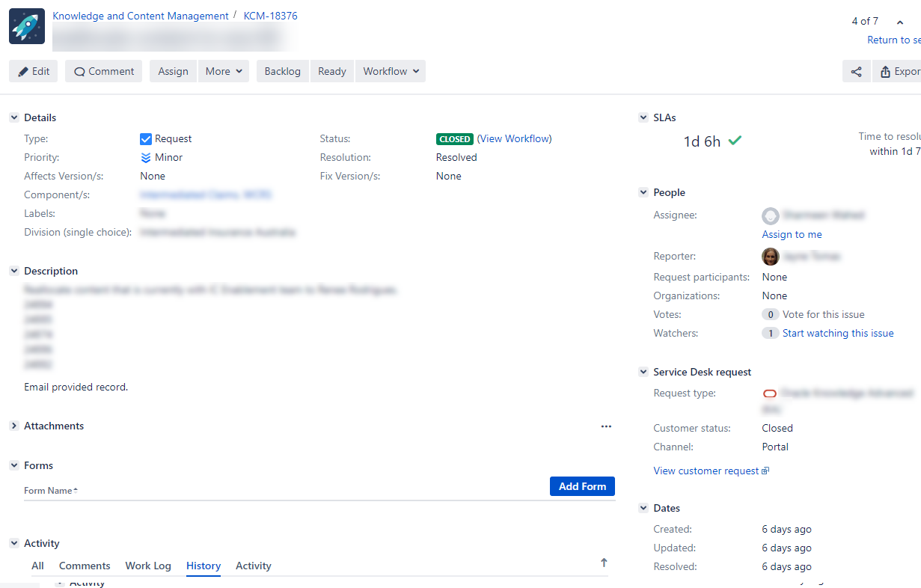Click the Assign button

(173, 72)
